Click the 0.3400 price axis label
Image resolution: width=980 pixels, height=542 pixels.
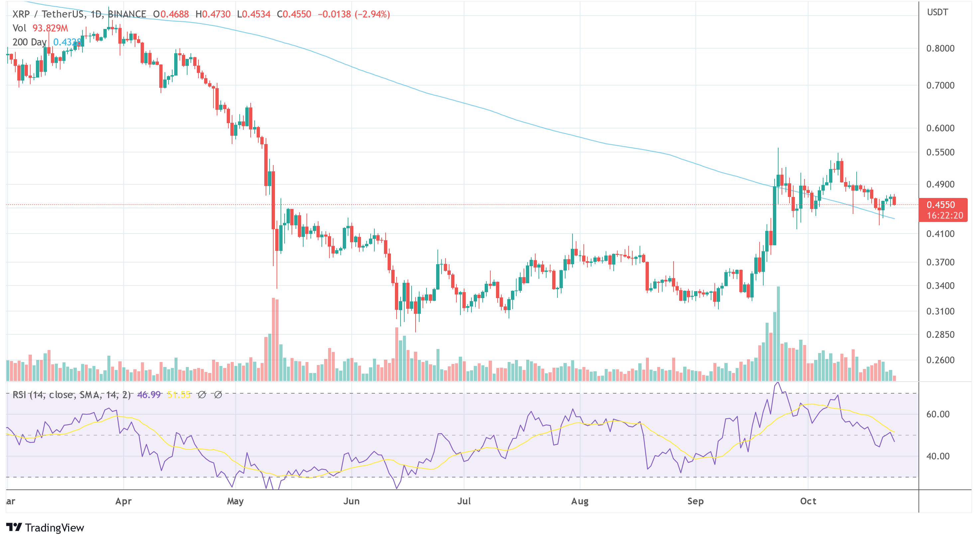click(x=940, y=286)
